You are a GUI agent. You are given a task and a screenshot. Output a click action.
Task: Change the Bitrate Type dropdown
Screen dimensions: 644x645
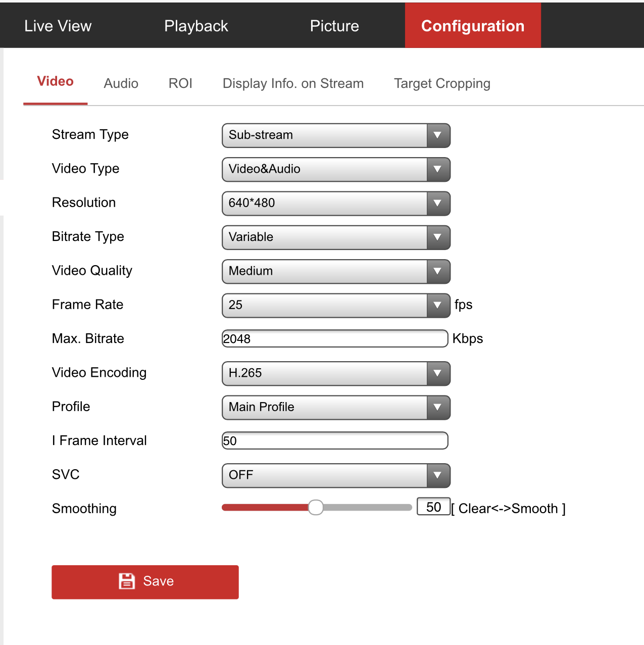click(x=336, y=237)
